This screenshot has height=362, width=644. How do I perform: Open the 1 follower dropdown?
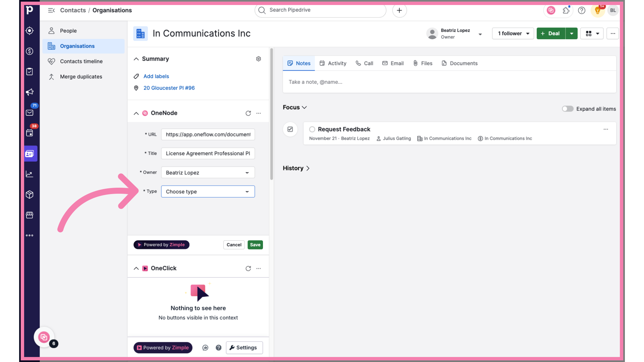coord(513,34)
